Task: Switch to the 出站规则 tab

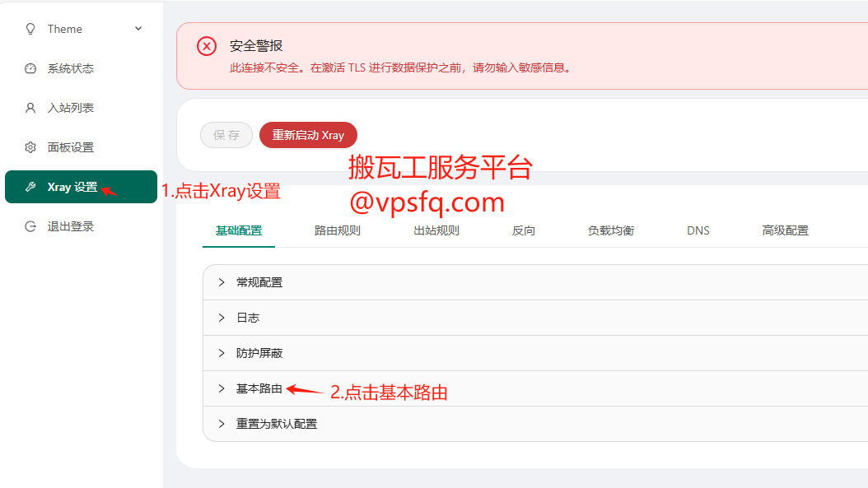Action: (436, 230)
